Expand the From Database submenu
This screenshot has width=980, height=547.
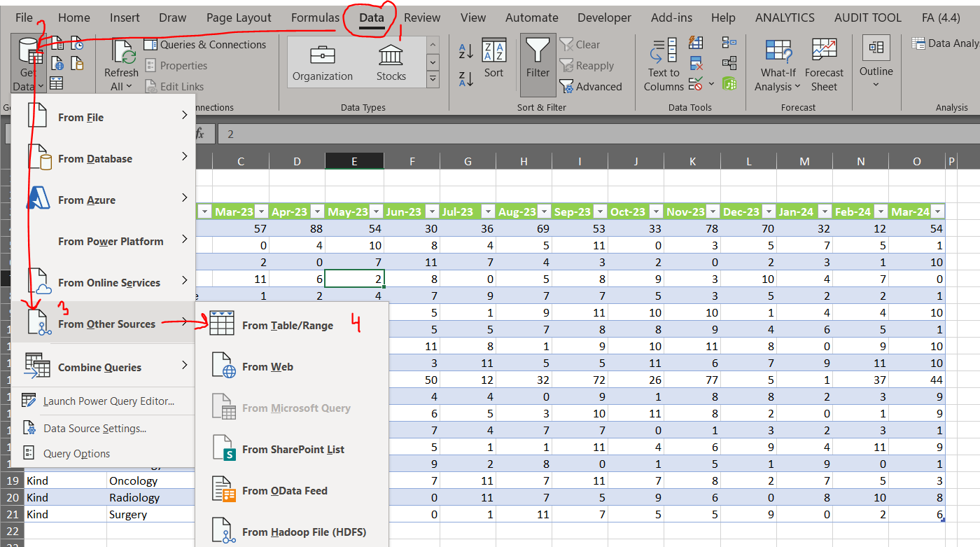tap(104, 158)
